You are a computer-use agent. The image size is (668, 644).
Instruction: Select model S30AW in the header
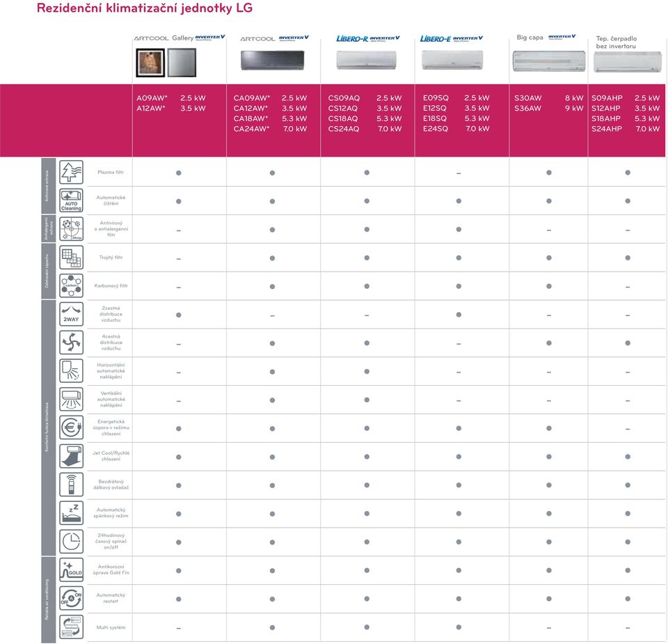click(528, 98)
